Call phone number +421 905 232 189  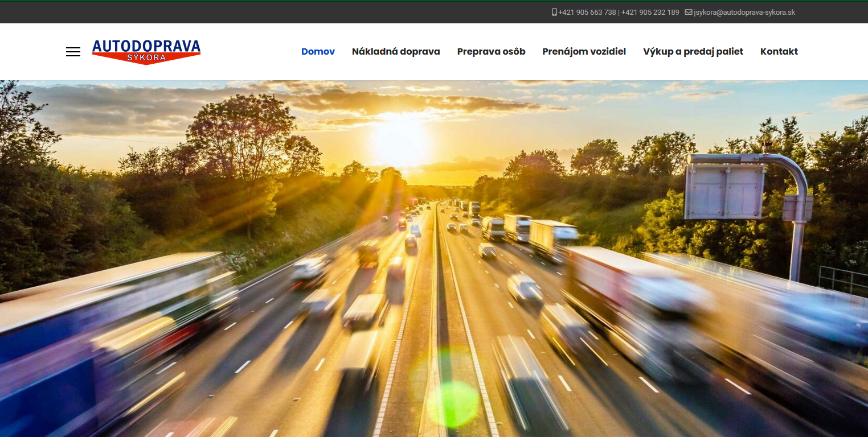pyautogui.click(x=650, y=12)
